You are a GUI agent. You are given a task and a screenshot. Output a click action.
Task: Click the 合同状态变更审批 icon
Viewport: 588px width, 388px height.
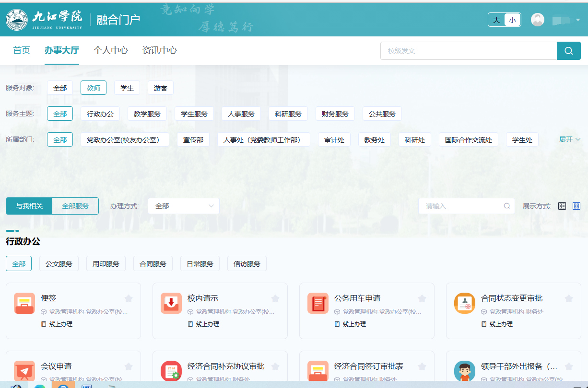tap(464, 303)
